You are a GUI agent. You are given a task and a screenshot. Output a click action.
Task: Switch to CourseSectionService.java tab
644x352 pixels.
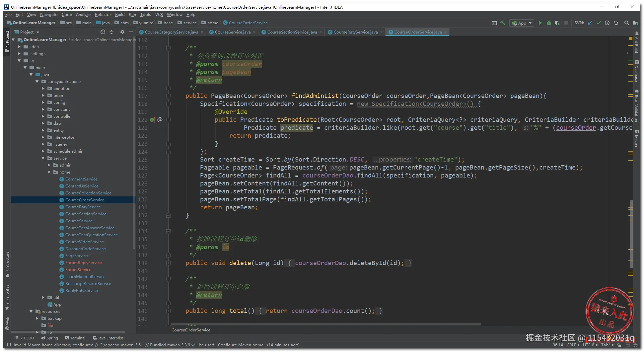pyautogui.click(x=292, y=32)
